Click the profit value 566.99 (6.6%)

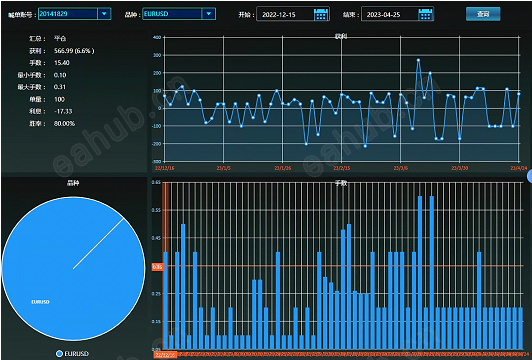(74, 51)
